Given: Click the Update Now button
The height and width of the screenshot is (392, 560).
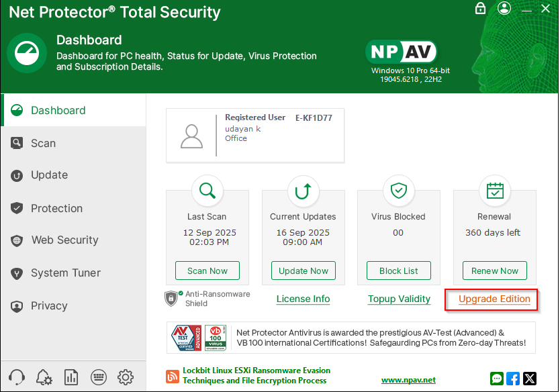Looking at the screenshot, I should tap(304, 271).
